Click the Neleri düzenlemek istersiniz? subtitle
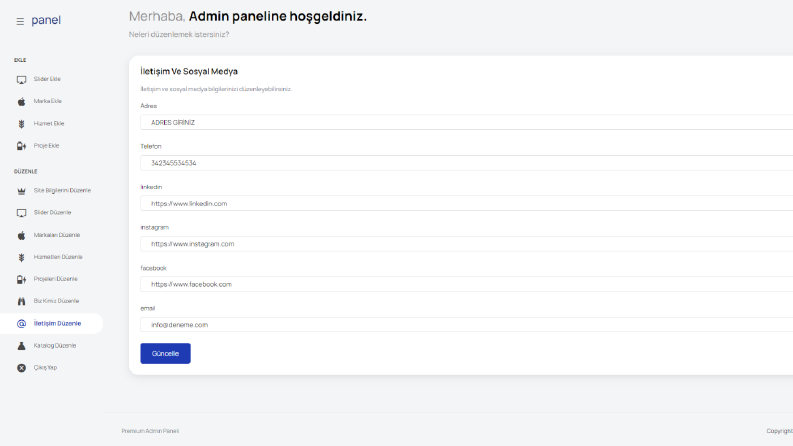The image size is (793, 446). point(179,34)
